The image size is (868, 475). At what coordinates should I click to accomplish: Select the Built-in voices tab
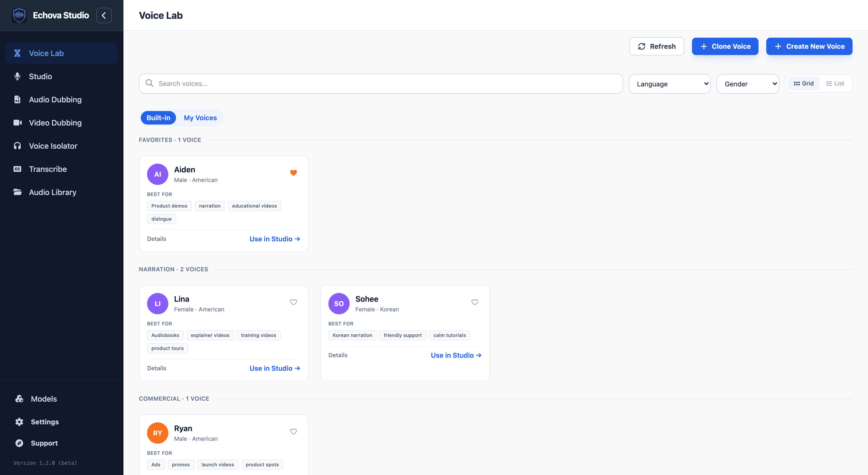158,118
